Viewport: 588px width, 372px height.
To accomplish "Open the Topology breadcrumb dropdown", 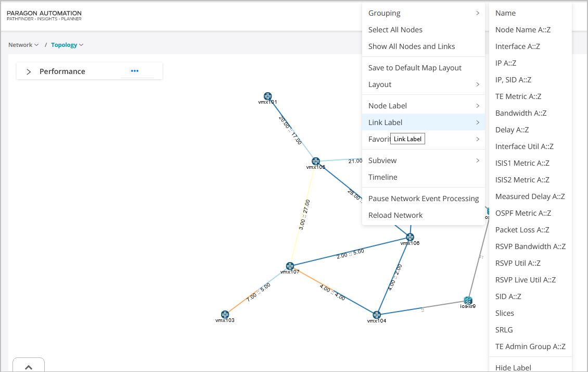I will point(67,45).
